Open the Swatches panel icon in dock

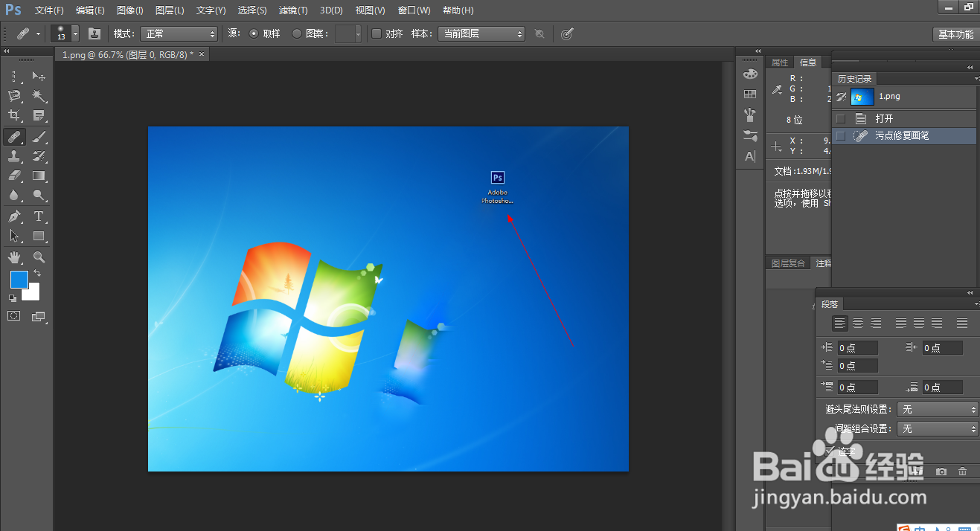[750, 94]
